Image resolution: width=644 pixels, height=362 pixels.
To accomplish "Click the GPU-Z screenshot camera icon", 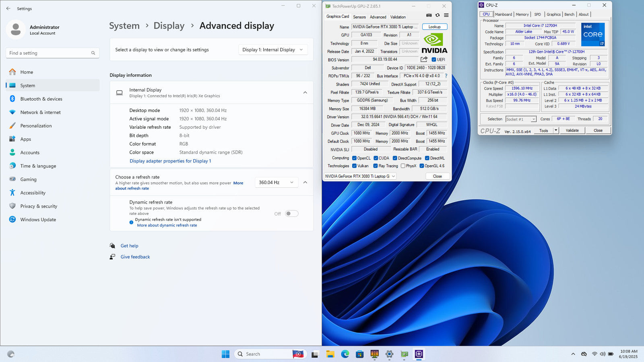I will 429,15.
